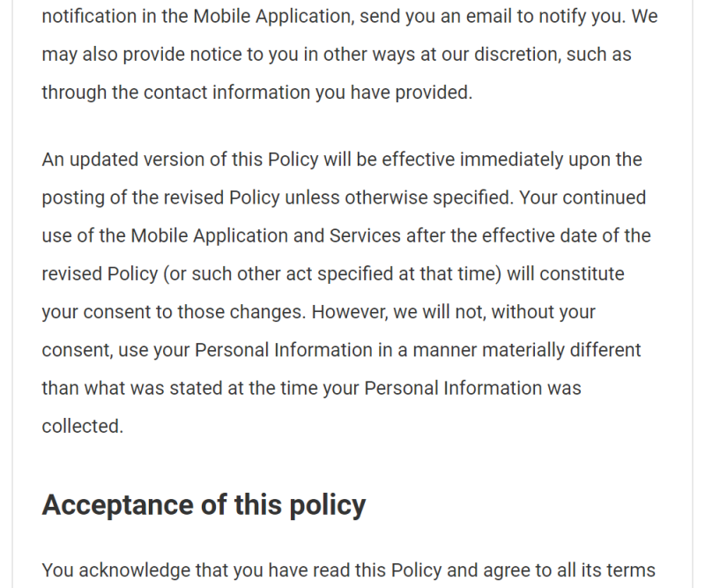The width and height of the screenshot is (705, 588).
Task: Click the line starting "revised Policy (or such other"
Action: 333,273
